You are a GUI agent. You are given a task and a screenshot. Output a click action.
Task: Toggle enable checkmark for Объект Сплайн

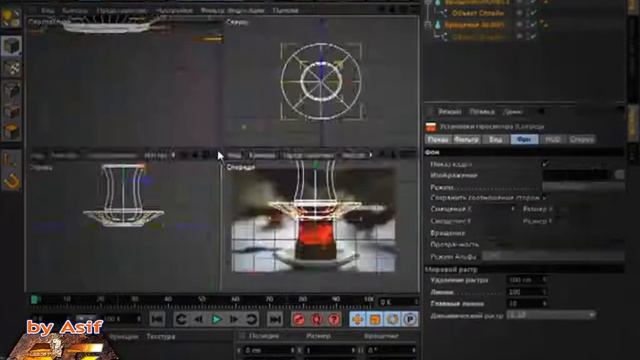[533, 13]
